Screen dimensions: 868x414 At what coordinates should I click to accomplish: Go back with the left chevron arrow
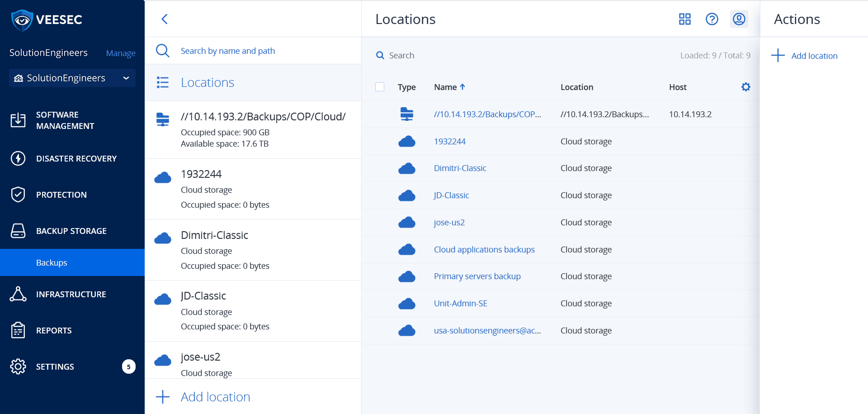click(165, 19)
